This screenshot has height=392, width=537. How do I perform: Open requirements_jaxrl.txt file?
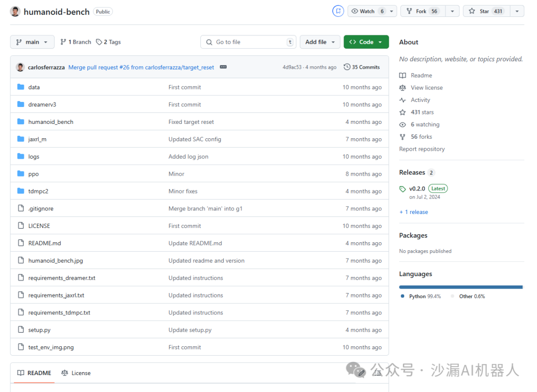[x=56, y=295]
